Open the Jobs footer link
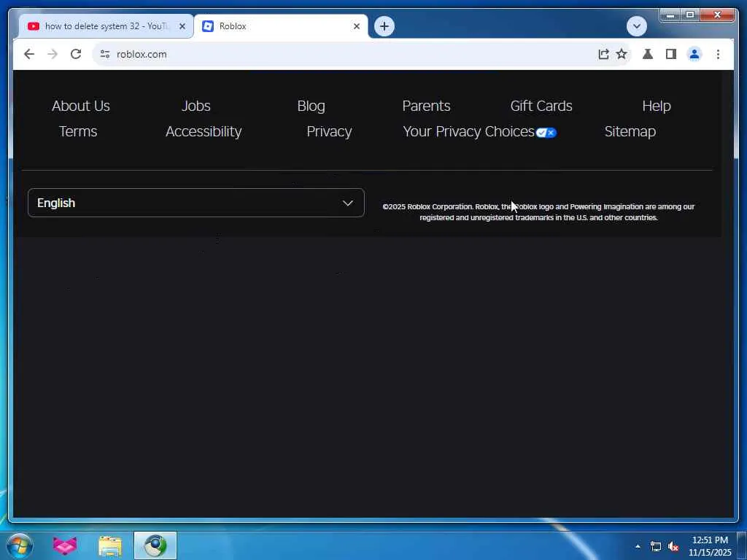This screenshot has width=747, height=560. 196,106
